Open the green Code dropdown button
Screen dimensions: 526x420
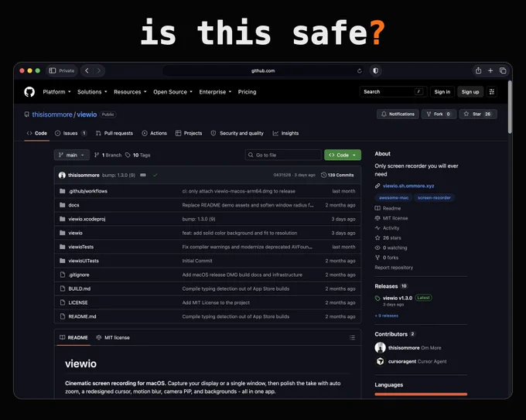(x=343, y=155)
